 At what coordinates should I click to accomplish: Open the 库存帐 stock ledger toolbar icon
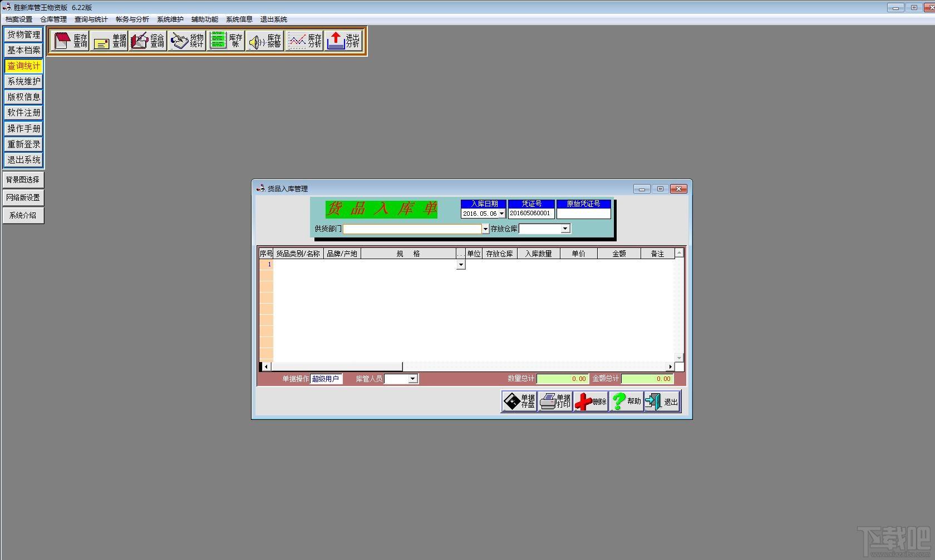pos(226,41)
